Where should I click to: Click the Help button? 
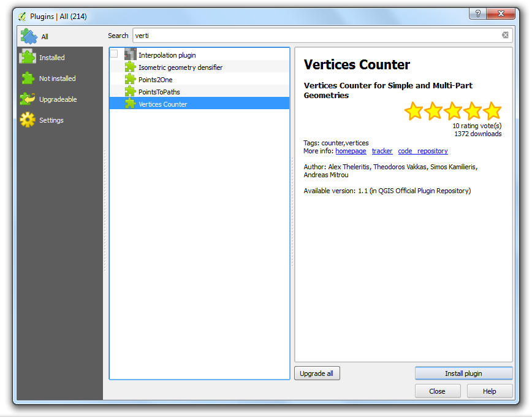[490, 391]
